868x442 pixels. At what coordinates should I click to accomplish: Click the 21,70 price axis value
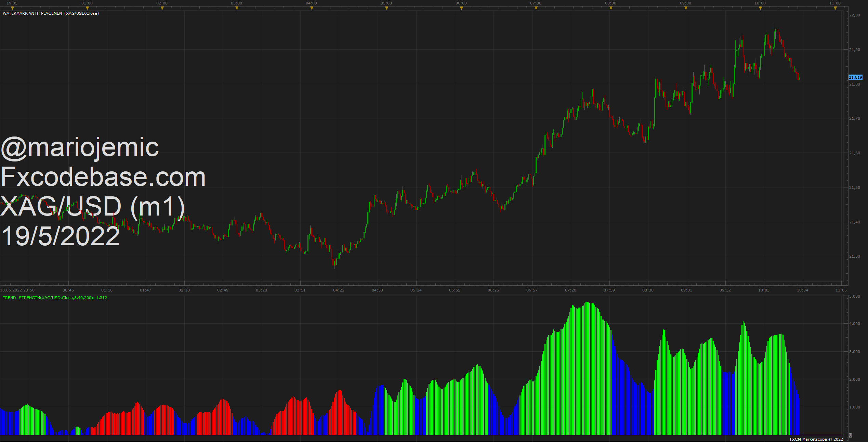855,118
